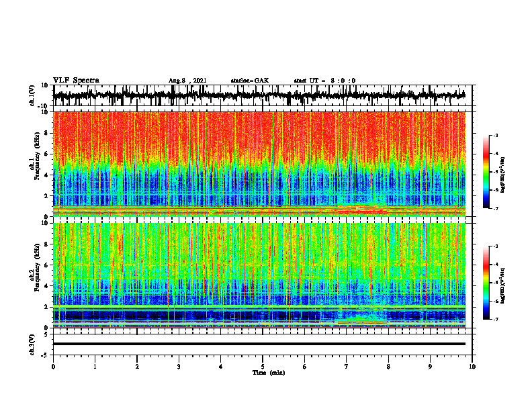
Task: Select the "start UT = 8 : 0 : 0" text
Action: coord(324,81)
